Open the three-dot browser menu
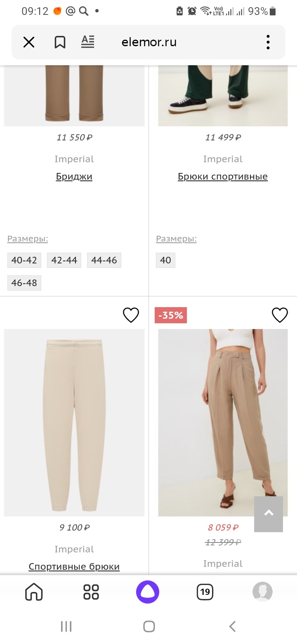 tap(268, 42)
